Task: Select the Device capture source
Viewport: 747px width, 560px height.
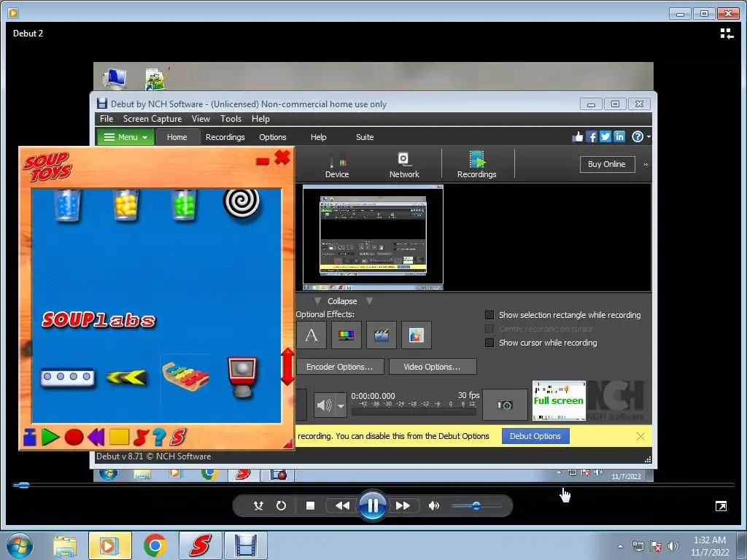Action: click(337, 165)
